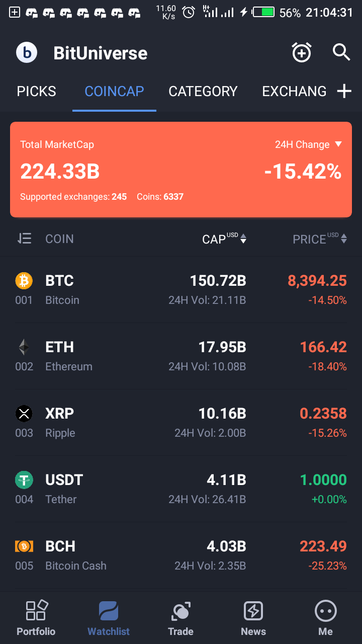Open the price alert alarm icon

(x=302, y=53)
